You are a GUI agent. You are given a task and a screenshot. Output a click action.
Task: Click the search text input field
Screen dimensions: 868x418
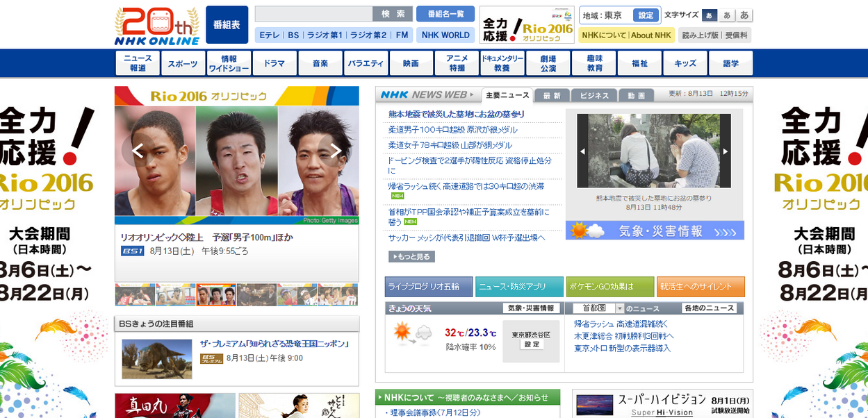pos(313,14)
